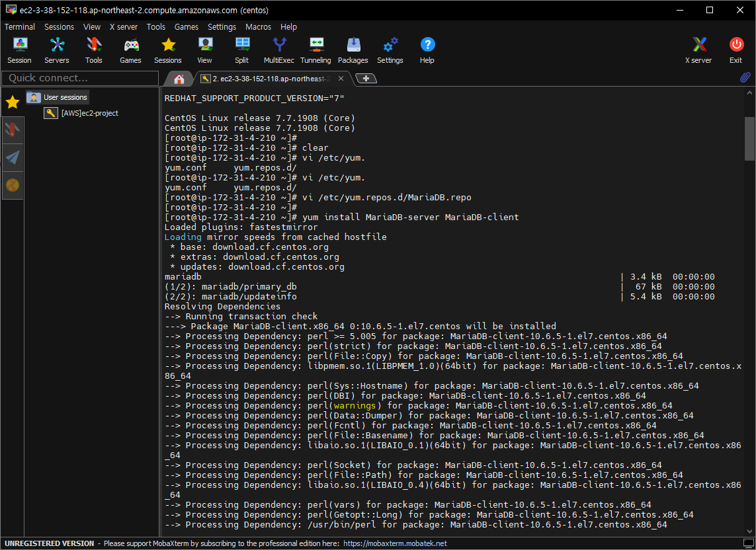The width and height of the screenshot is (756, 550).
Task: Click the 'Running transaction check' line
Action: click(241, 317)
